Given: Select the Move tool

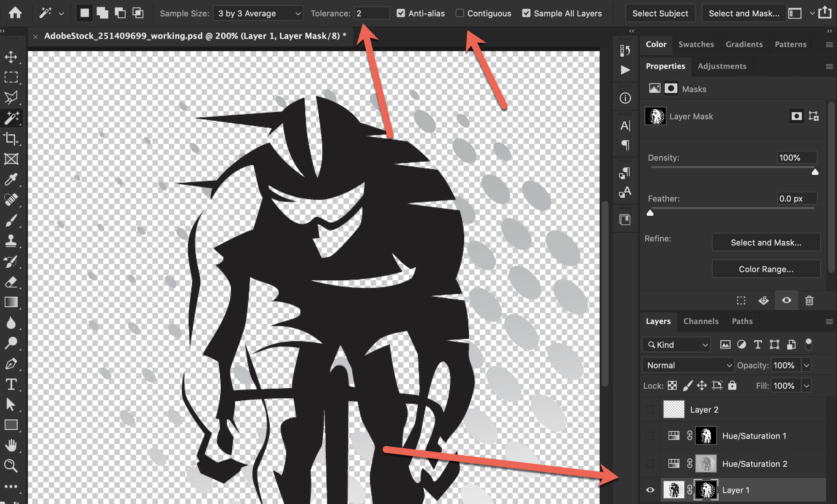Looking at the screenshot, I should pos(11,57).
